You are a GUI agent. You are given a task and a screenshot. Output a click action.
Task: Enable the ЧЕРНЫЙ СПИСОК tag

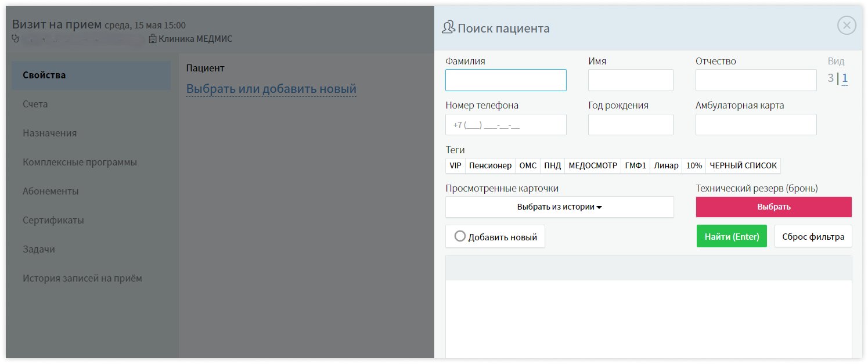(743, 165)
